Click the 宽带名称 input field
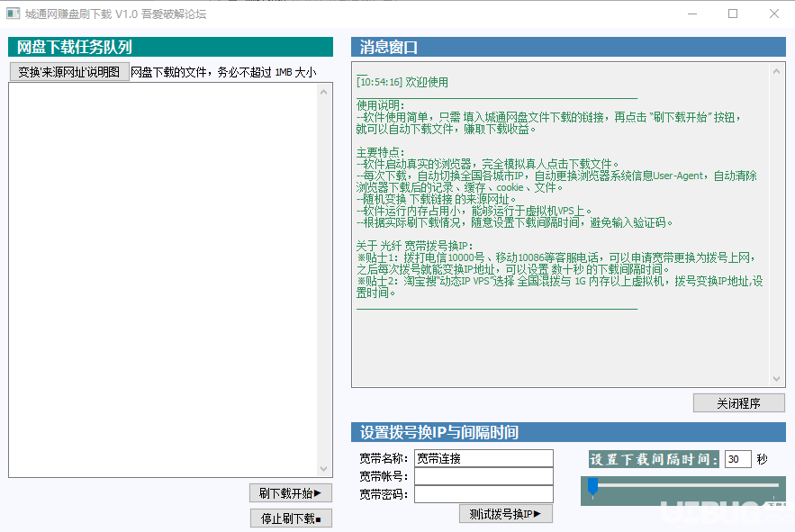The height and width of the screenshot is (532, 795). tap(483, 458)
